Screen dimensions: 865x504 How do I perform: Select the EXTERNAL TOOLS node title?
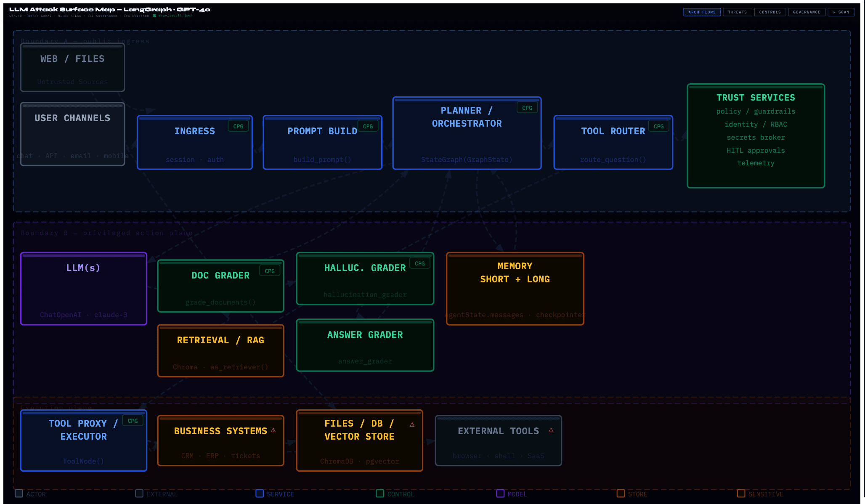pyautogui.click(x=498, y=431)
